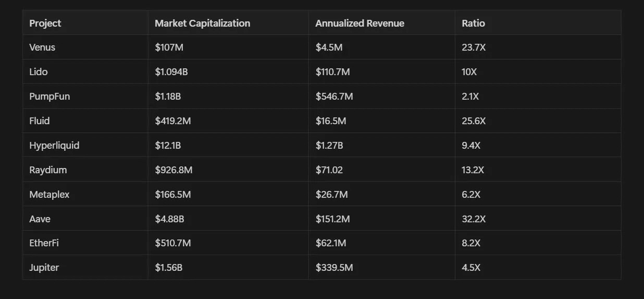This screenshot has height=299, width=644.
Task: Select Raydium's $71.02 revenue cell
Action: click(x=329, y=170)
